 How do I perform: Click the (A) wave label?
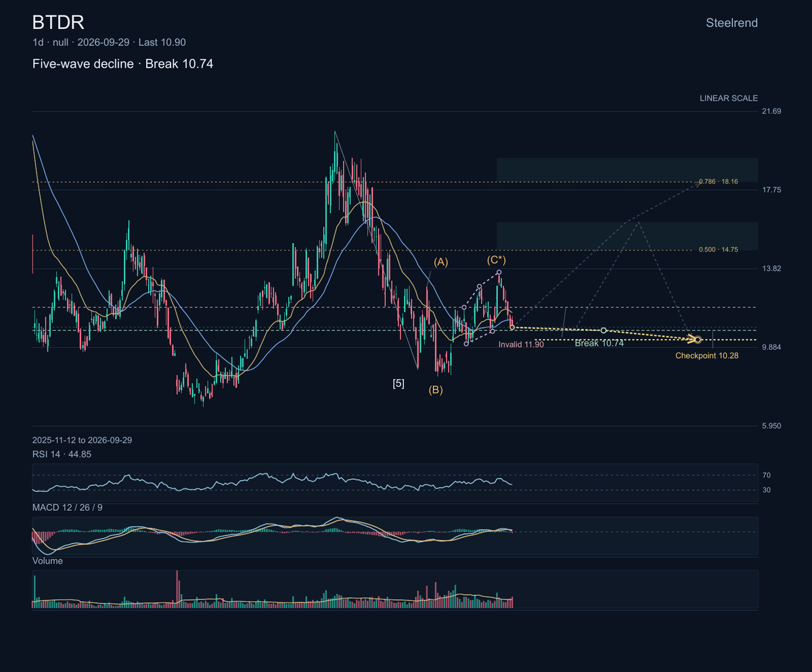pyautogui.click(x=441, y=262)
